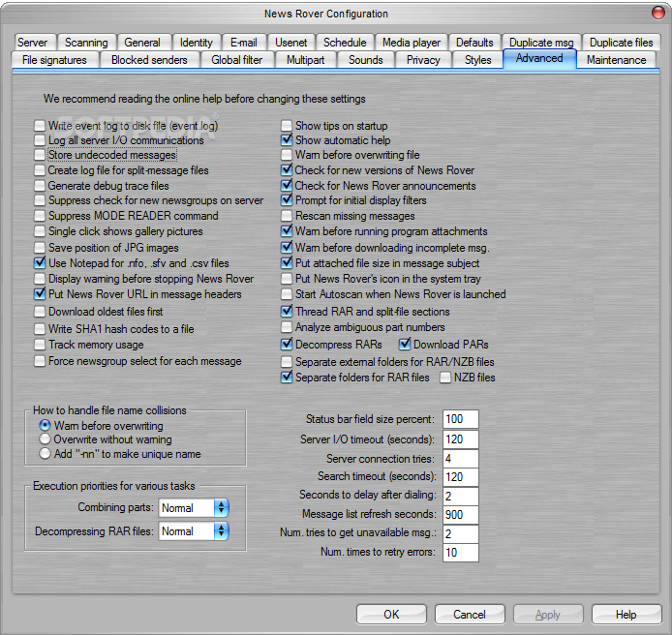The image size is (672, 635).
Task: Click Server I/O timeout seconds field
Action: pos(461,439)
